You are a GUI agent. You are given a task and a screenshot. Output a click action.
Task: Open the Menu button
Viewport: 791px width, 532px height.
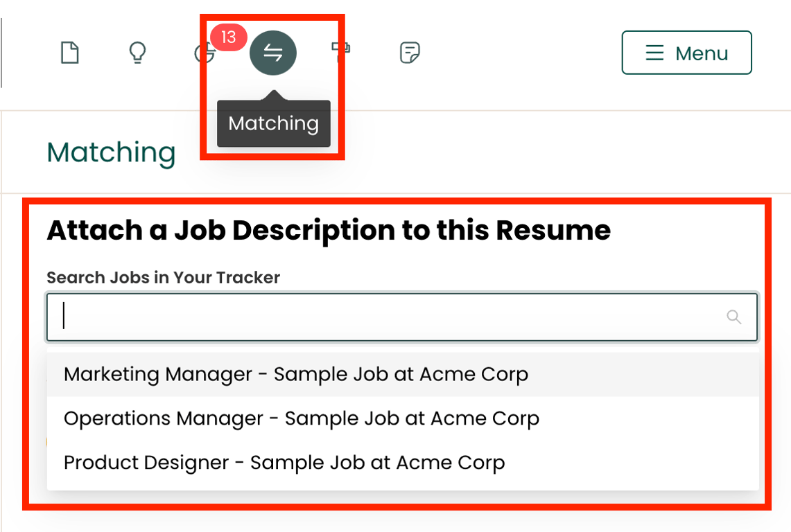click(686, 53)
